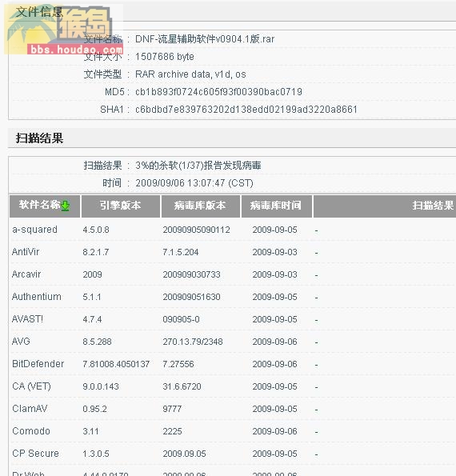Select CP Secure database version 2009.09.05

[185, 454]
